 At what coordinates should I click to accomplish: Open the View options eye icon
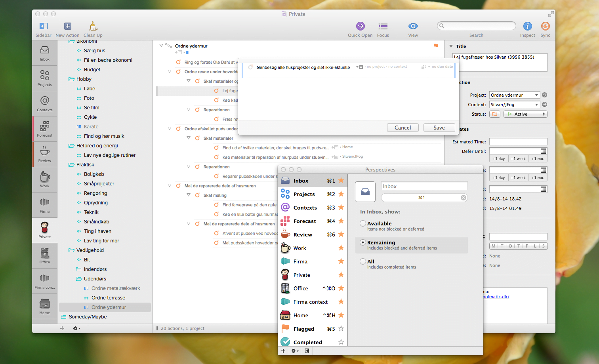[413, 26]
